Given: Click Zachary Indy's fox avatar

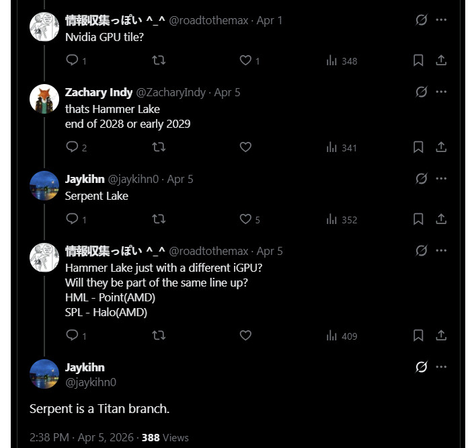Looking at the screenshot, I should point(44,99).
